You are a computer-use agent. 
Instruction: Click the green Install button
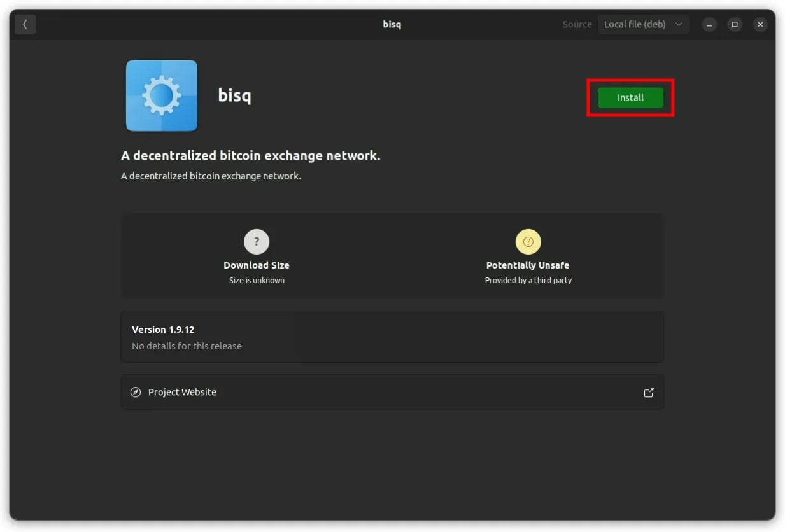click(630, 97)
